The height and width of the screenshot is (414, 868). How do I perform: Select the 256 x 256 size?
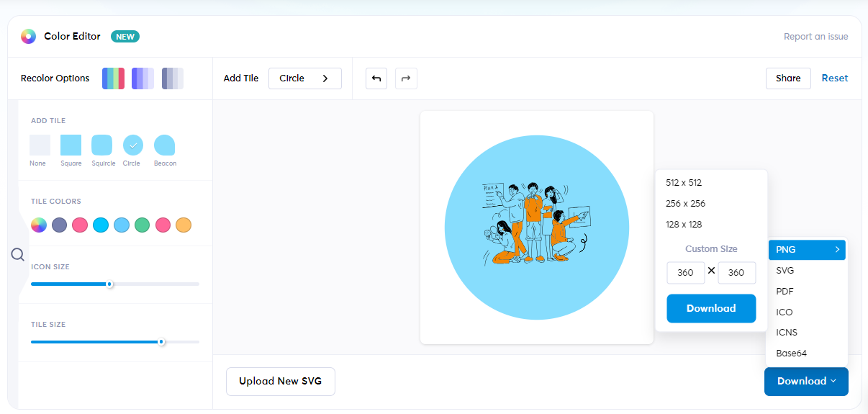[685, 204]
